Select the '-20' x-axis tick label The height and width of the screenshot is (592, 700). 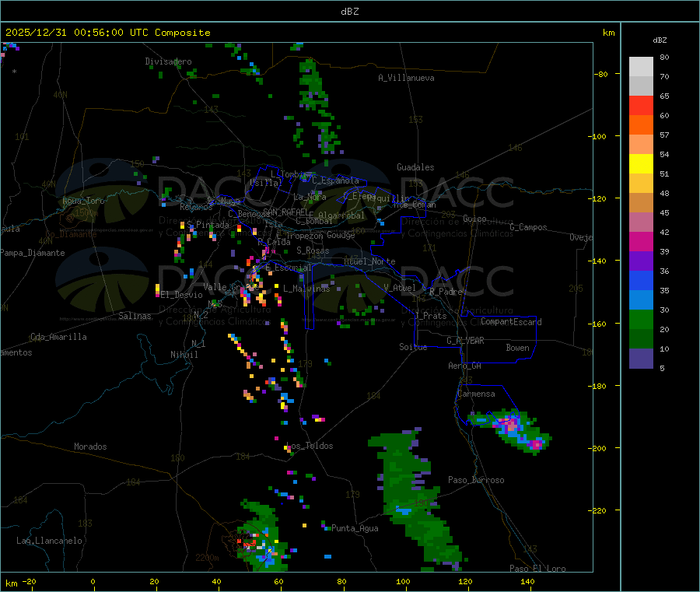point(30,581)
